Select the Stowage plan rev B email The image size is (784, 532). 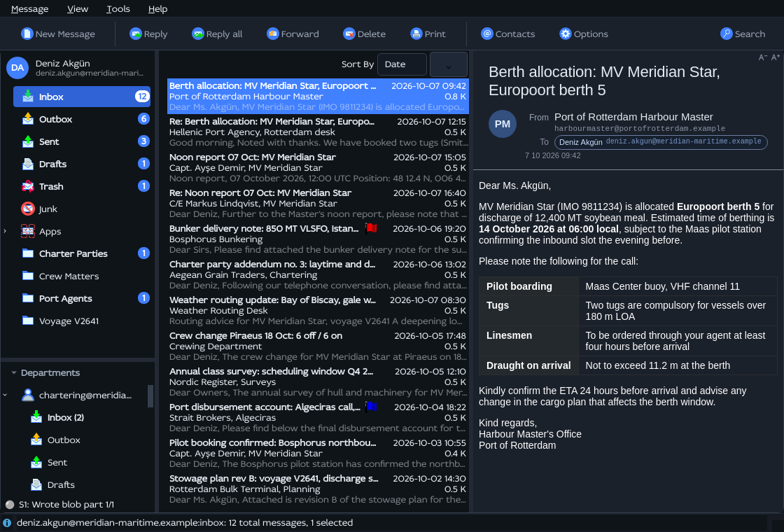[x=318, y=489]
